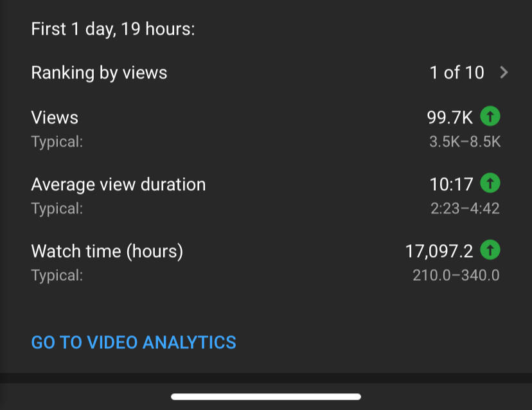Tap typical watch time range 210.0–340.0
This screenshot has width=532, height=410.
(x=456, y=275)
